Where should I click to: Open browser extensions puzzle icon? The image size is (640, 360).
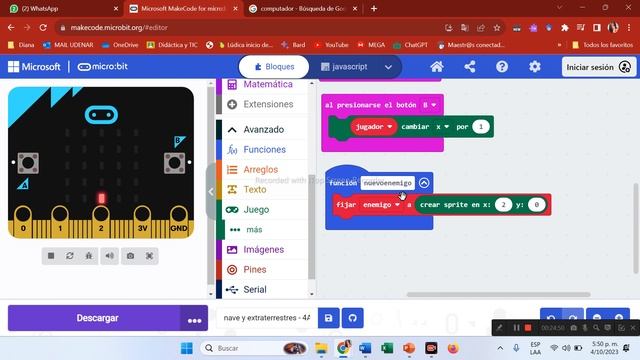(564, 28)
